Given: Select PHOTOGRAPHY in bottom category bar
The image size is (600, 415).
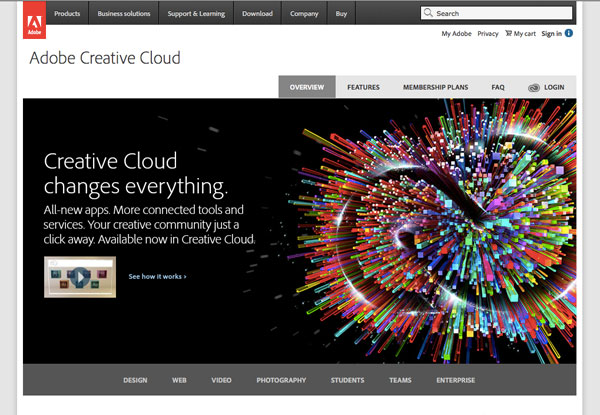Looking at the screenshot, I should [281, 380].
